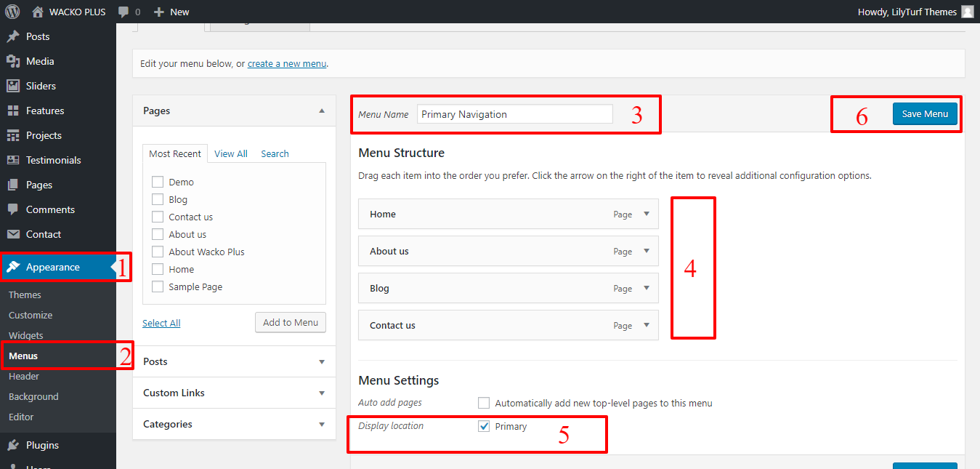This screenshot has height=469, width=980.
Task: Open the comments bubble icon in admin bar
Action: pos(124,12)
